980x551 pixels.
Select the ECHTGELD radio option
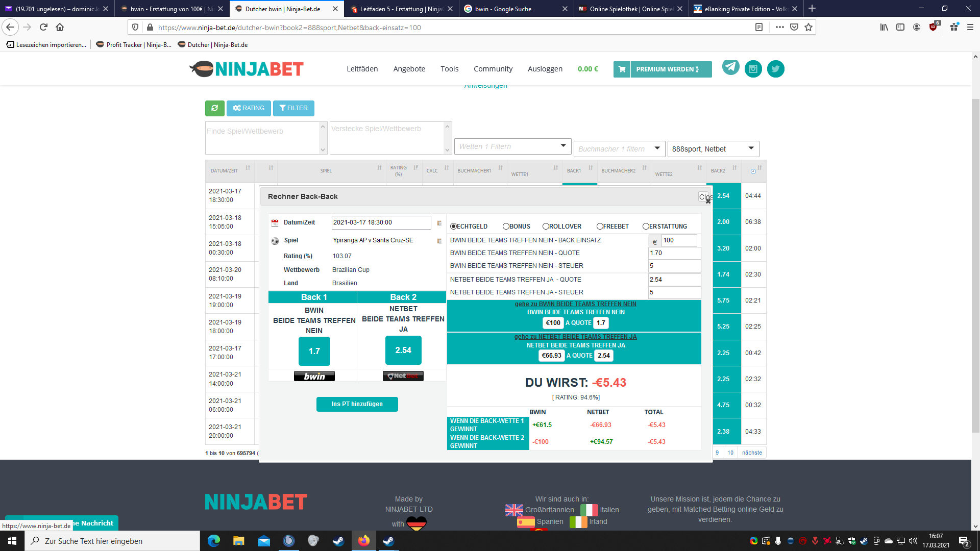[x=453, y=227]
